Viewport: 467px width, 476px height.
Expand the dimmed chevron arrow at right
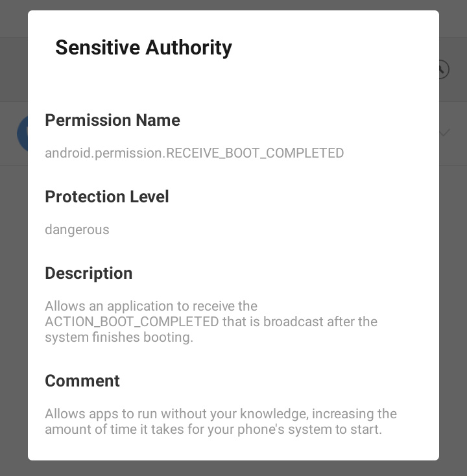pos(444,132)
